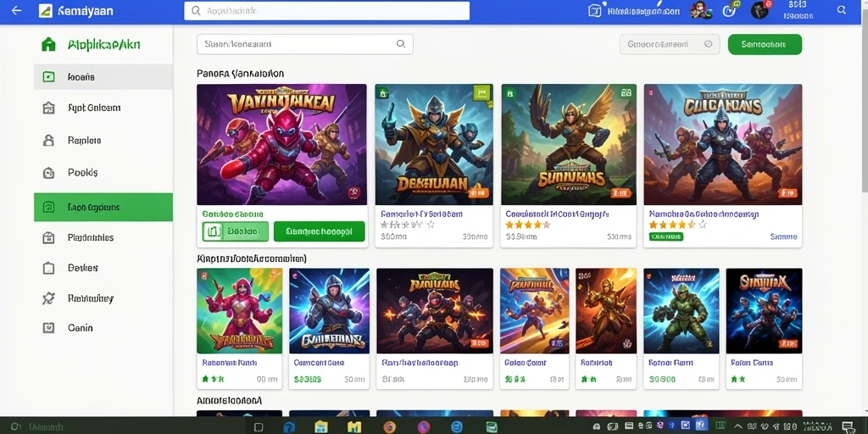This screenshot has width=868, height=434.
Task: Click green badge at top-right of winged knight card
Action: [x=482, y=93]
